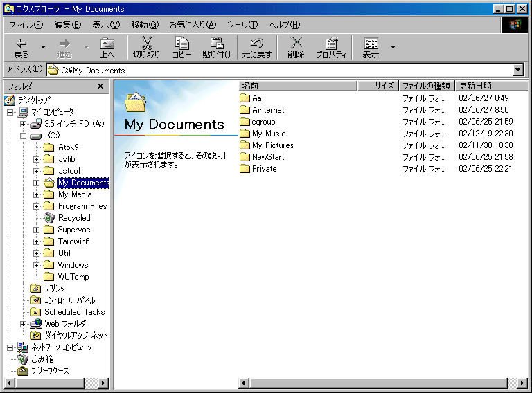Click the 元に戻す (Undo) toolbar icon
Viewport: 532px width, 393px height.
coord(257,44)
